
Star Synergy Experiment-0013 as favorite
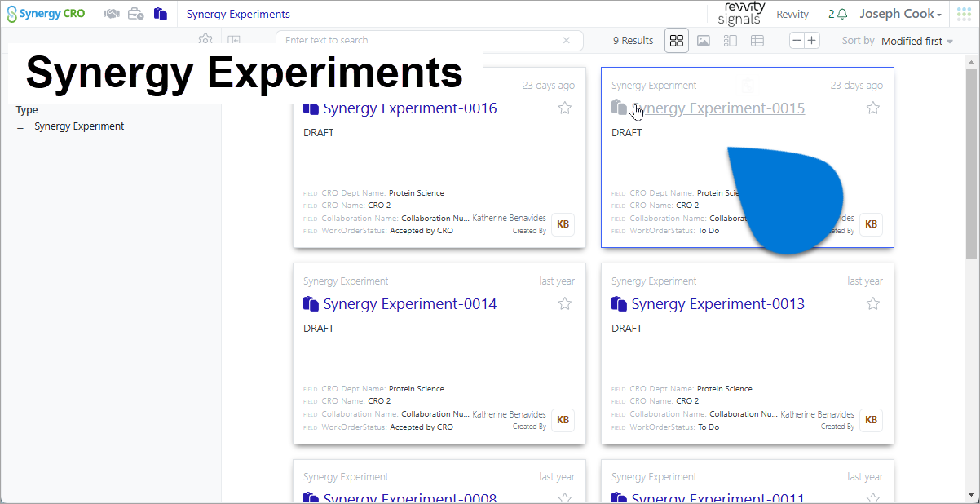[873, 304]
